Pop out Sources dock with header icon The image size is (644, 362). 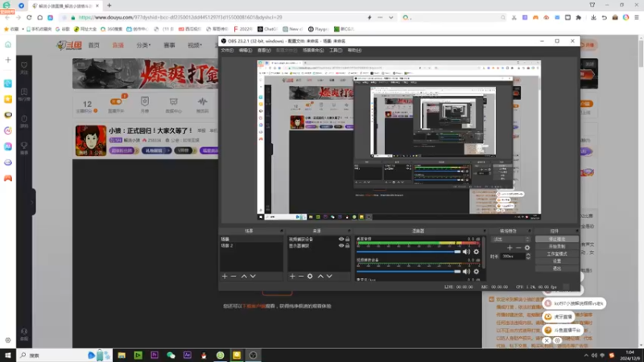click(349, 231)
